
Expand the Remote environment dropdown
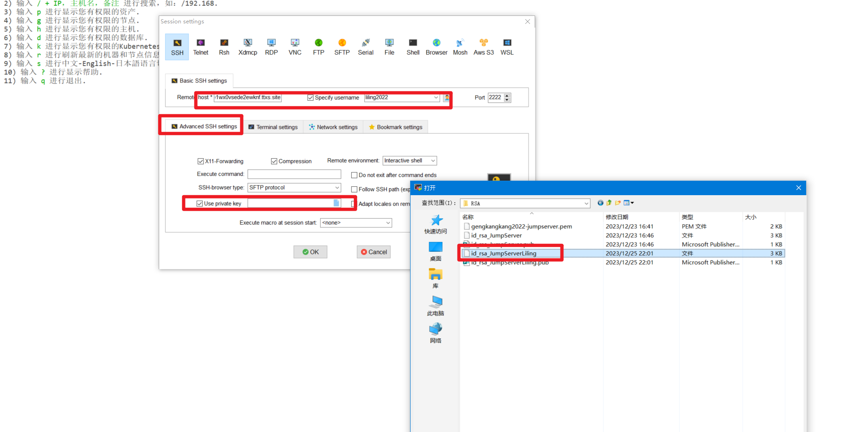[x=410, y=161]
